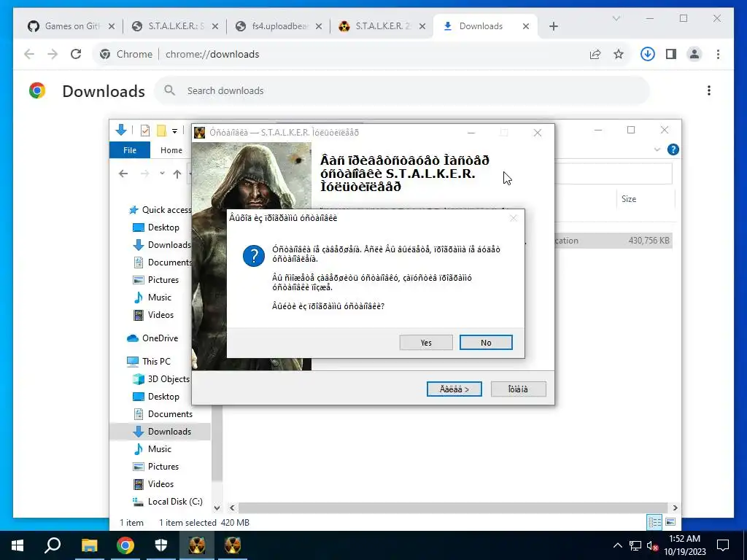Go forward in Chrome history
Screen dimensions: 747x560
point(53,54)
